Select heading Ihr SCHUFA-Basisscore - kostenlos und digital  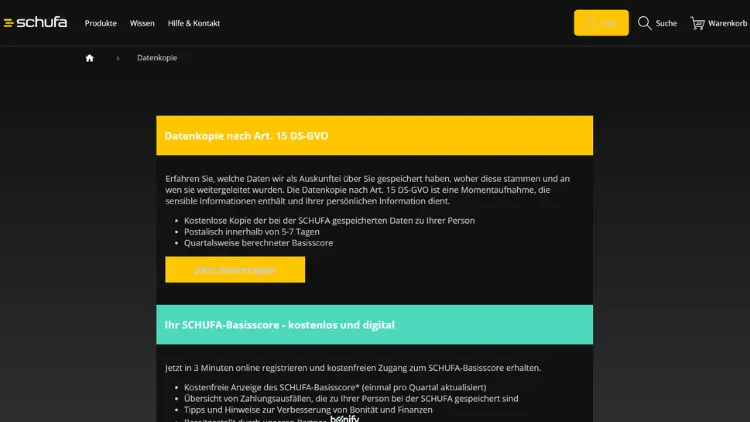pos(279,324)
